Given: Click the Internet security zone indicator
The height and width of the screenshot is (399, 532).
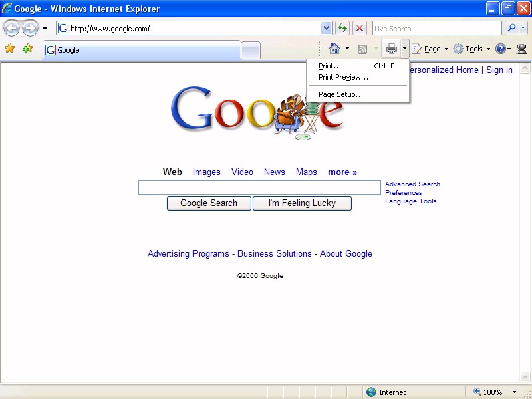Looking at the screenshot, I should 387,392.
